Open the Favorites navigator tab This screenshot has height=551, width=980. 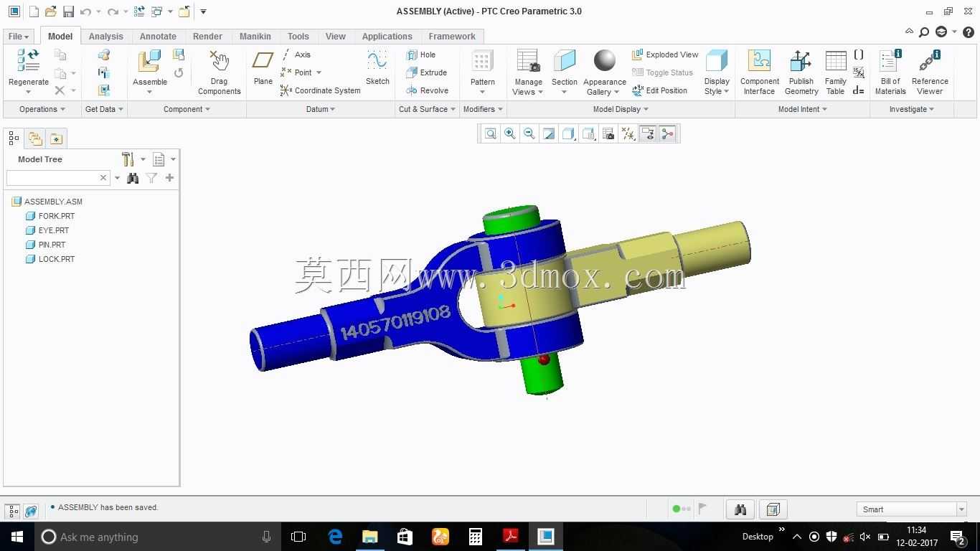point(57,138)
